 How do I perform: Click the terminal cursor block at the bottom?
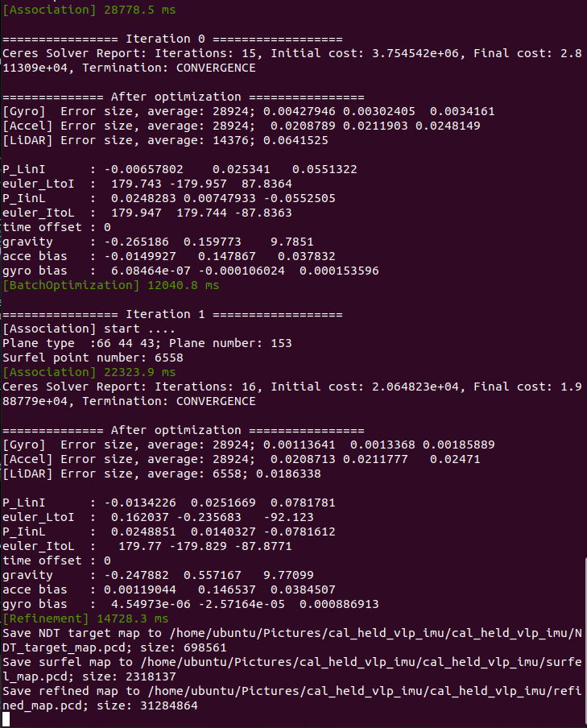click(x=6, y=720)
